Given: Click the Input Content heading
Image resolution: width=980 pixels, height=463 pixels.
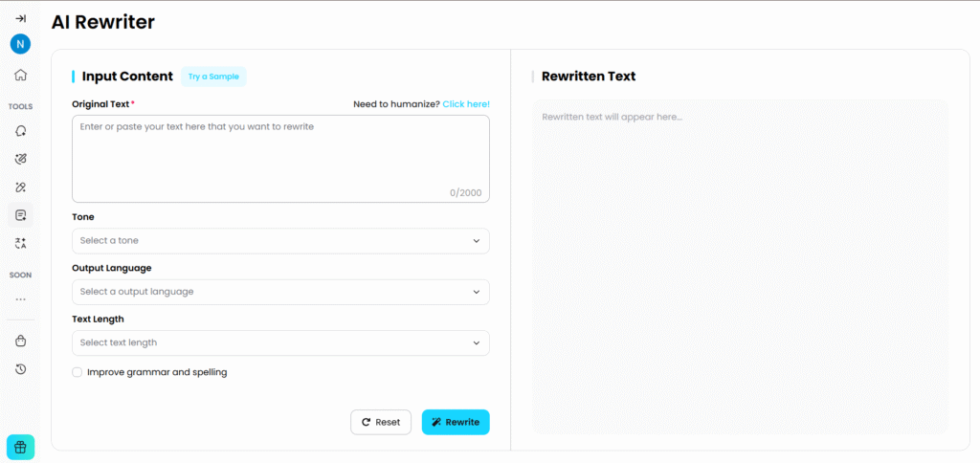Looking at the screenshot, I should pos(127,77).
